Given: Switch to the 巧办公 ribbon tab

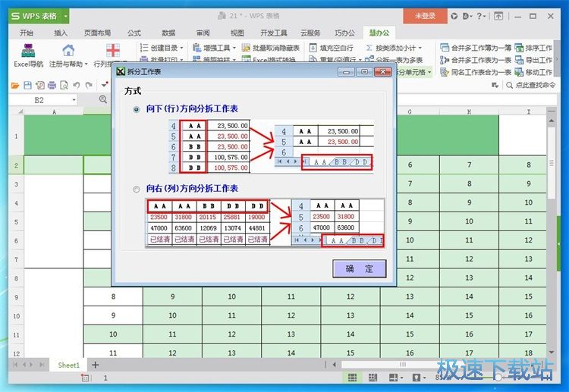Looking at the screenshot, I should (344, 33).
